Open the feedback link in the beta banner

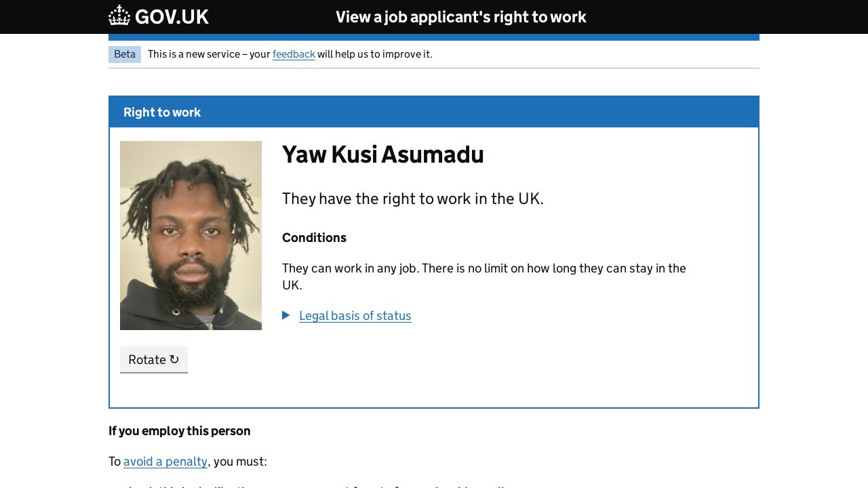pos(294,54)
